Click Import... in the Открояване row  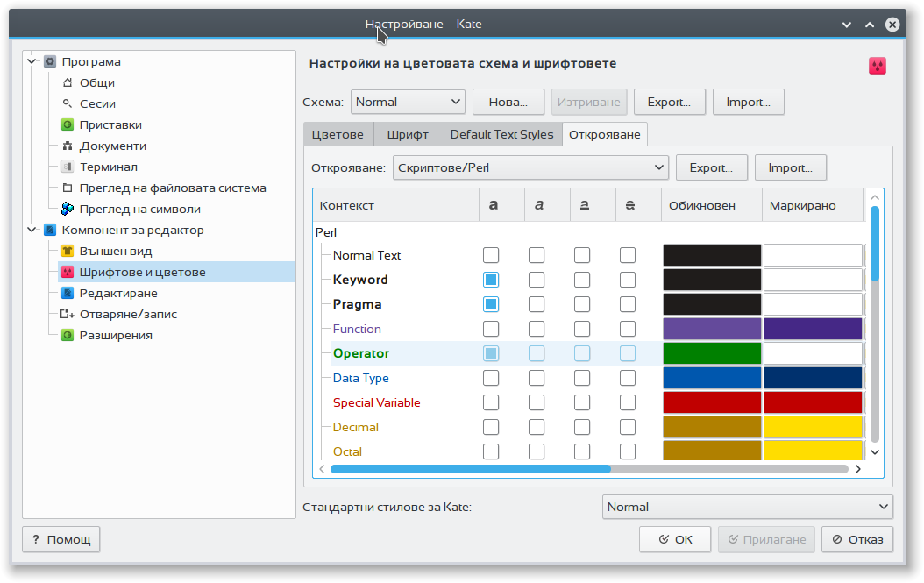tap(790, 168)
